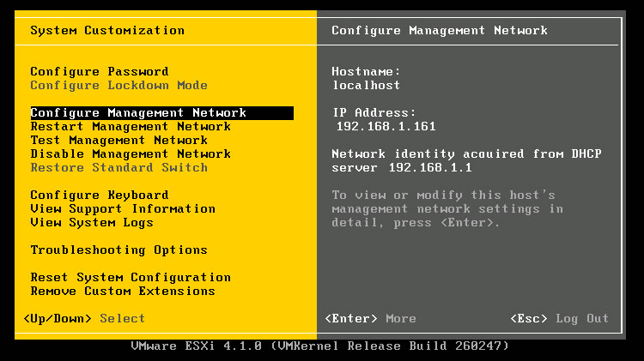644x361 pixels.
Task: Click the <Esc> Log Out hint
Action: click(559, 318)
